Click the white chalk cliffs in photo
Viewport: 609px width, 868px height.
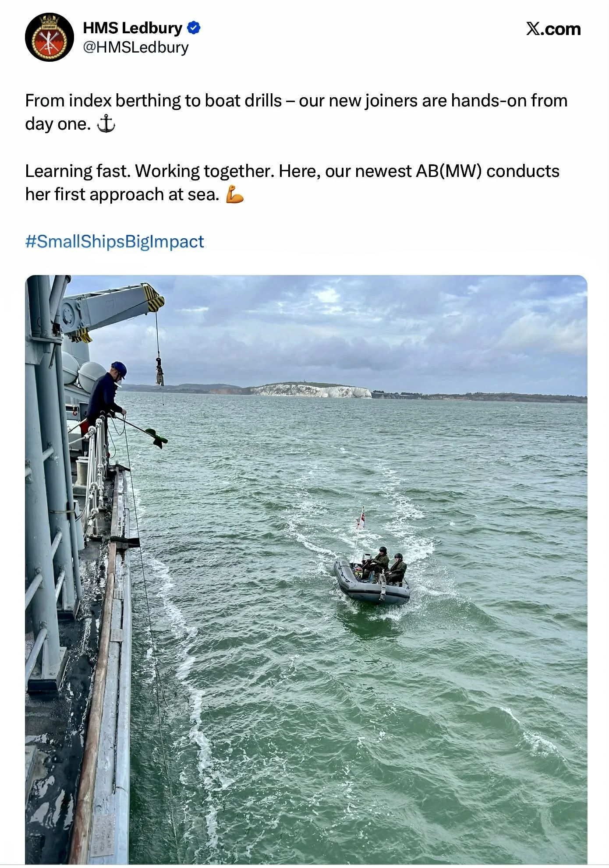(312, 390)
